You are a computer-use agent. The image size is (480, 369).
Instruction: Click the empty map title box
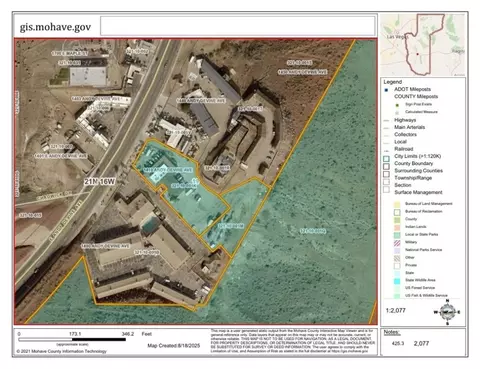(x=238, y=26)
